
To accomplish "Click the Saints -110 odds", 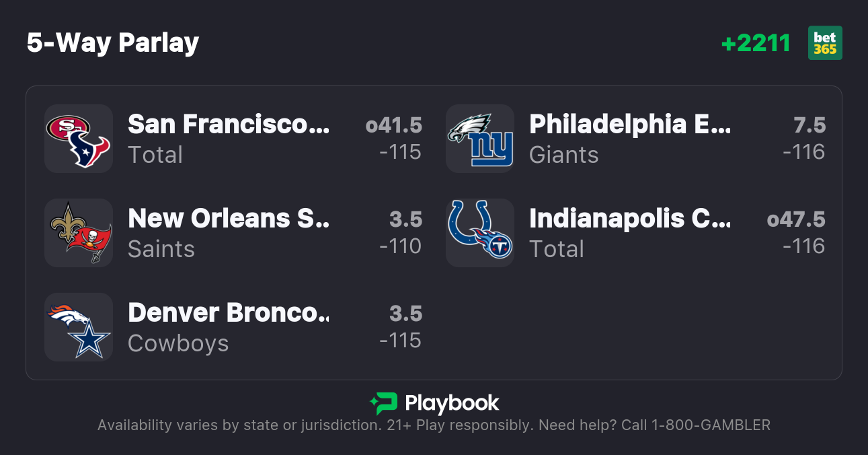I will [x=400, y=246].
